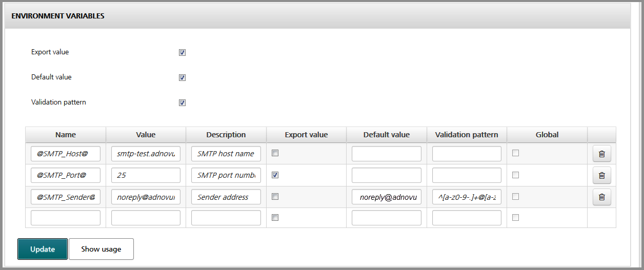This screenshot has width=644, height=270.
Task: Delete the @SMTP_Host@ variable row
Action: (x=602, y=154)
